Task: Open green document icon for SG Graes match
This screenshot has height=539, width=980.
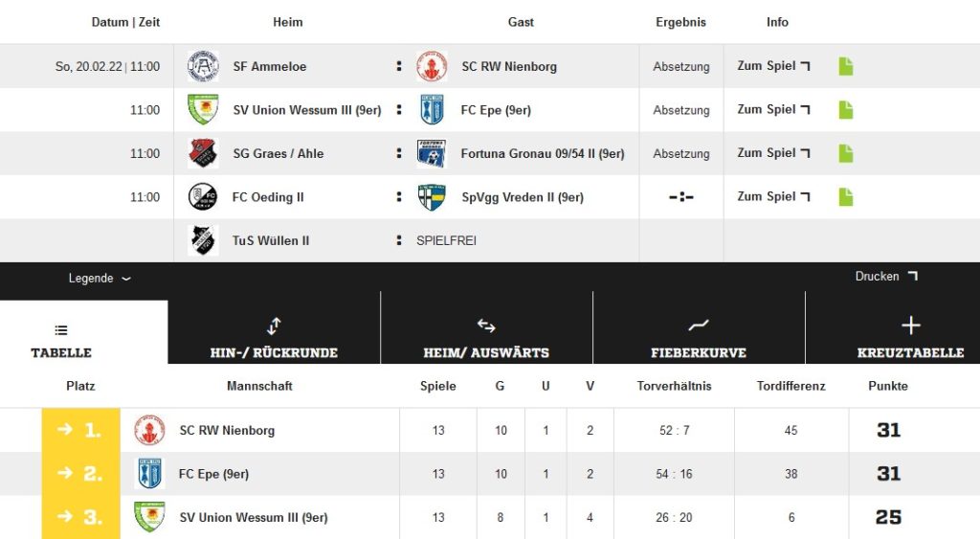Action: click(x=846, y=153)
